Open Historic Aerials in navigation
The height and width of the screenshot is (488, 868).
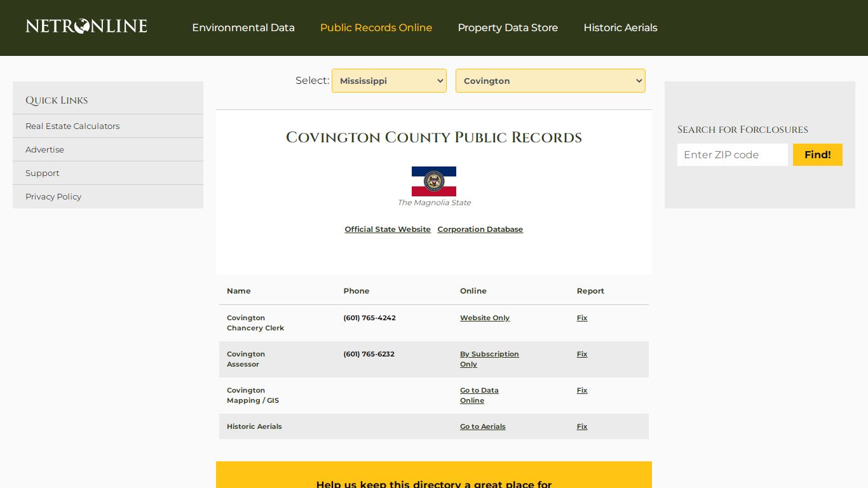[x=620, y=28]
